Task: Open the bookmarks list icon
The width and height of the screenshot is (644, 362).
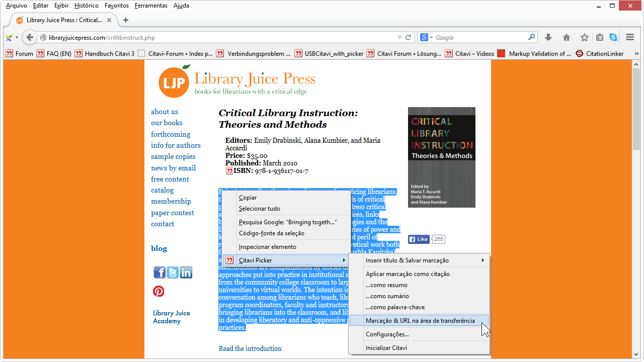Action: 600,37
